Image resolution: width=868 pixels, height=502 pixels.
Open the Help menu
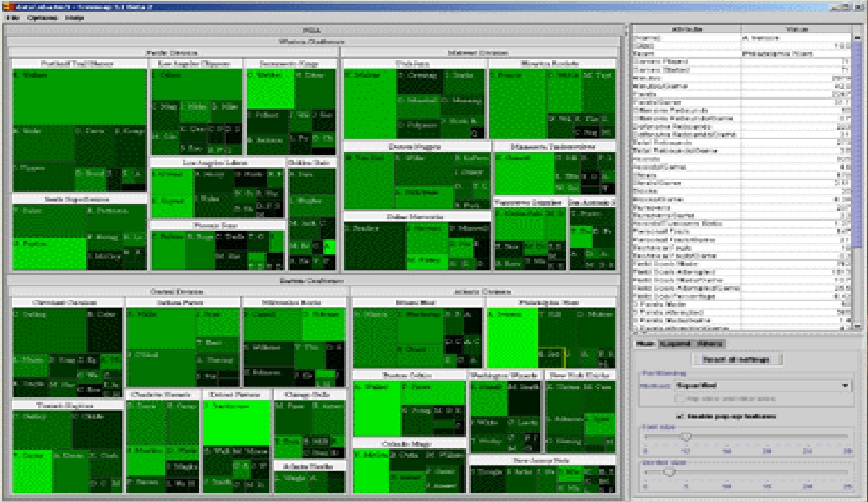click(x=74, y=17)
